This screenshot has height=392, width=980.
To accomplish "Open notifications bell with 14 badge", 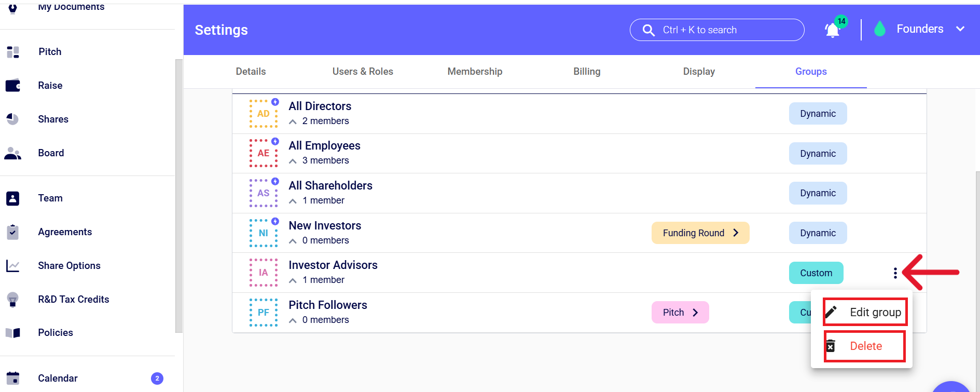I will tap(833, 29).
